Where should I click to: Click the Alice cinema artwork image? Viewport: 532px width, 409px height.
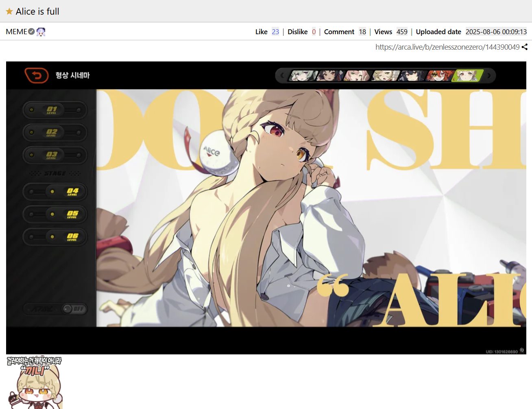311,208
